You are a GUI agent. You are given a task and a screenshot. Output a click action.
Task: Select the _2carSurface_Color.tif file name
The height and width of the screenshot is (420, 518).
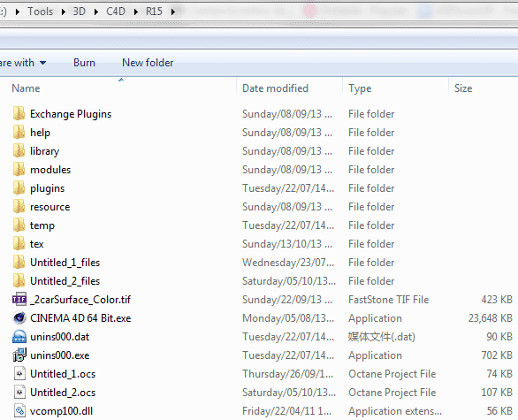coord(80,300)
